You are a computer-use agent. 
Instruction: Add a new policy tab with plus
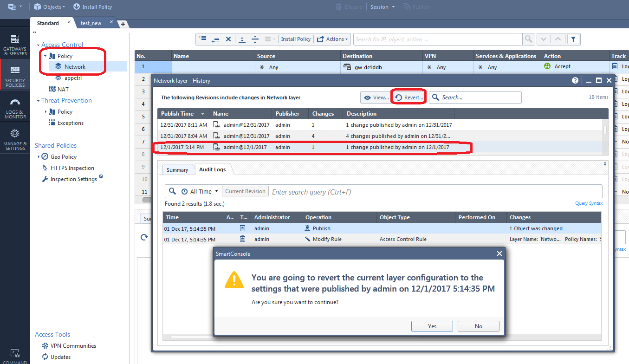[x=123, y=24]
